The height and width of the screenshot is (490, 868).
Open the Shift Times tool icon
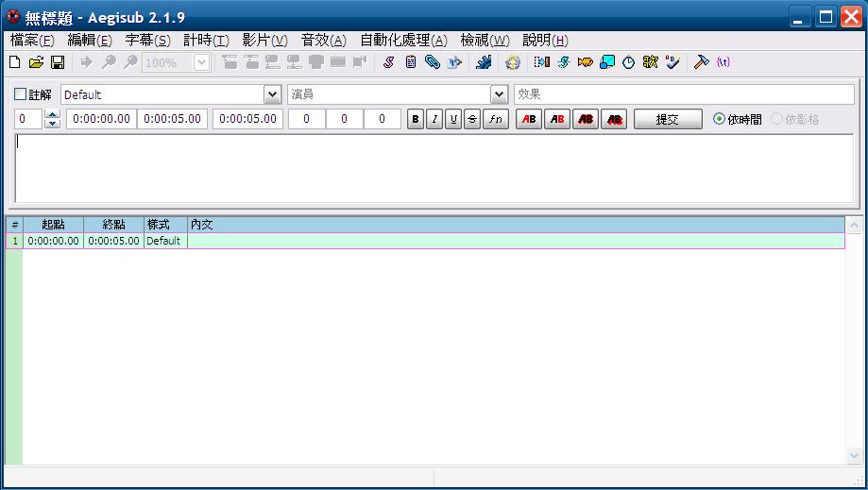click(x=542, y=62)
